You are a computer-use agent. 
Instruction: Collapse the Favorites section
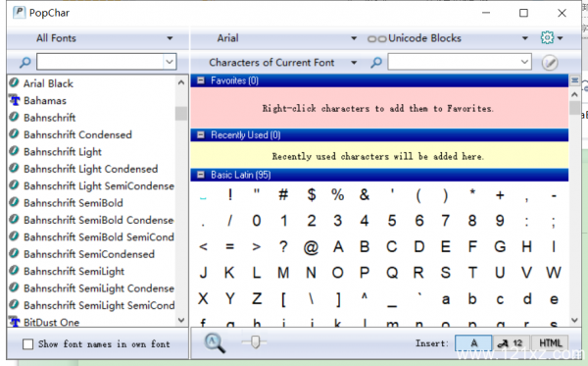[201, 80]
